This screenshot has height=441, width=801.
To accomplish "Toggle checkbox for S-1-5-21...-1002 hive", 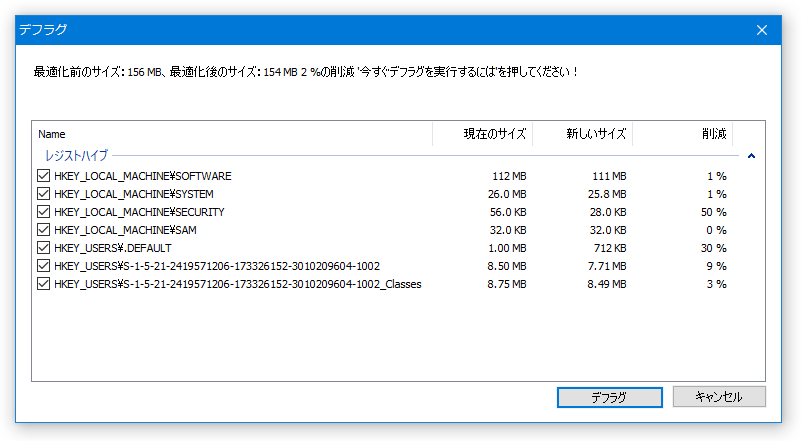I will pyautogui.click(x=43, y=266).
